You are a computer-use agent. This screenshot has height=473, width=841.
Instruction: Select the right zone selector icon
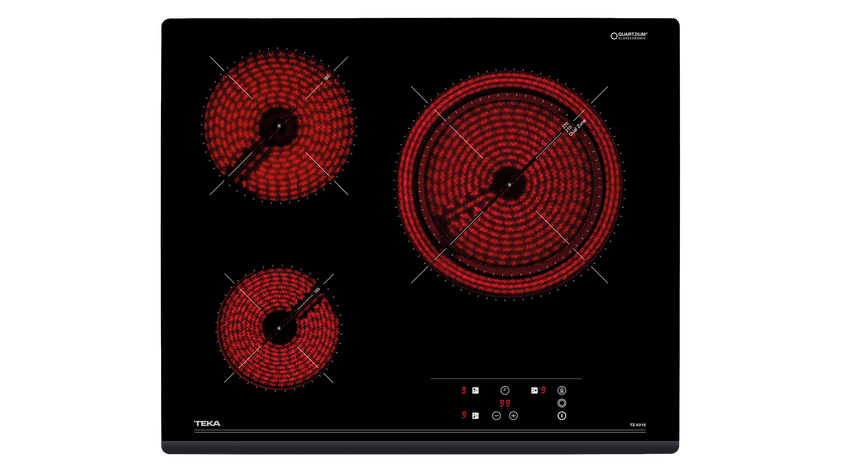534,390
